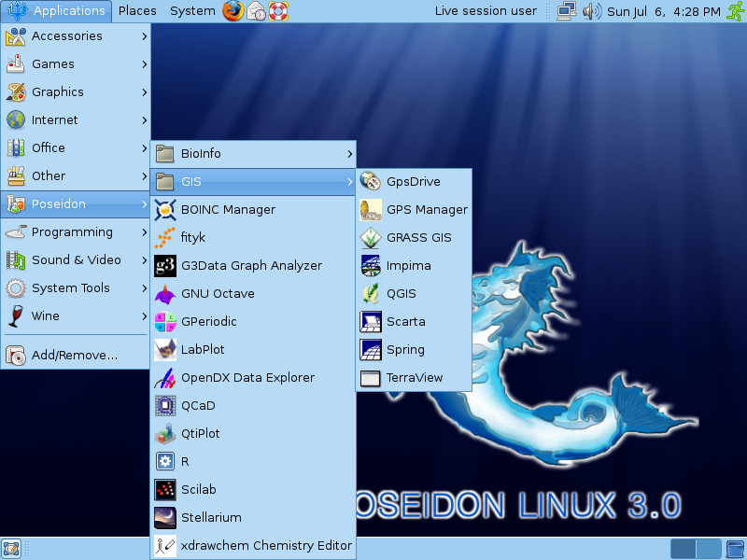Launch GRASS GIS

[414, 238]
